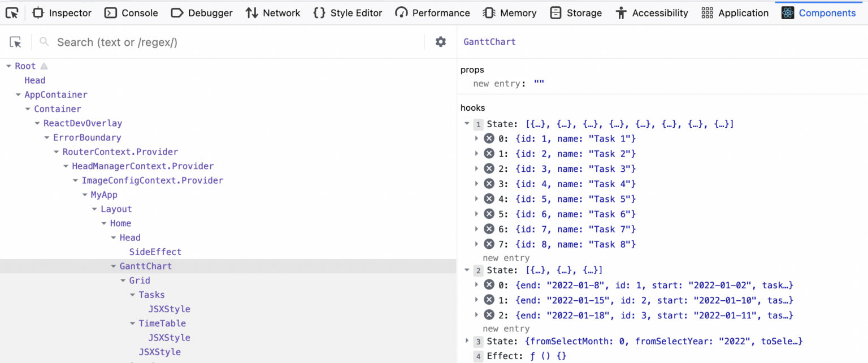Select the element picker tool
The width and height of the screenshot is (868, 363).
click(15, 41)
